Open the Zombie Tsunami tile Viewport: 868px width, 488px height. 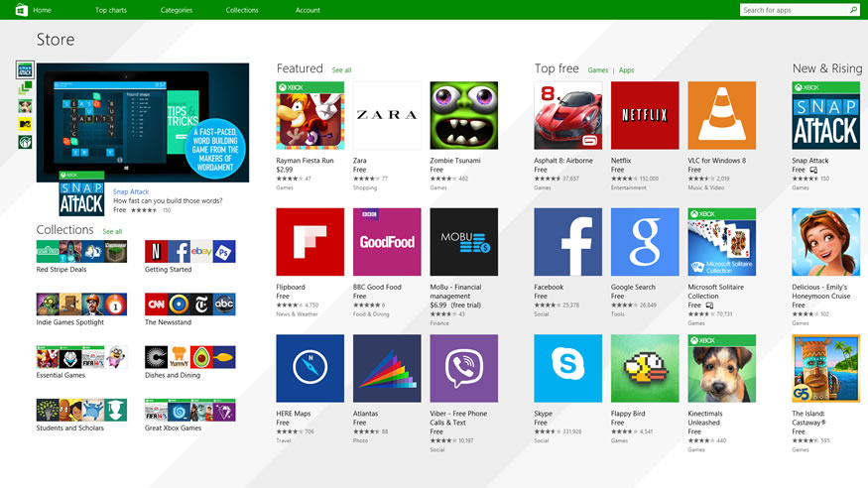[464, 116]
